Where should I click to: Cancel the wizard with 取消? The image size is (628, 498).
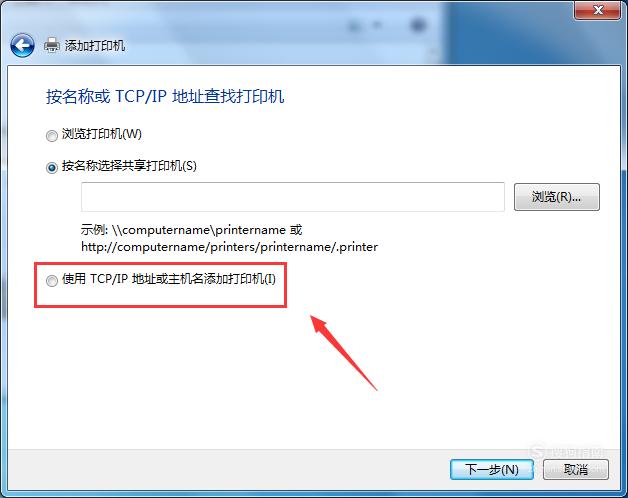576,469
